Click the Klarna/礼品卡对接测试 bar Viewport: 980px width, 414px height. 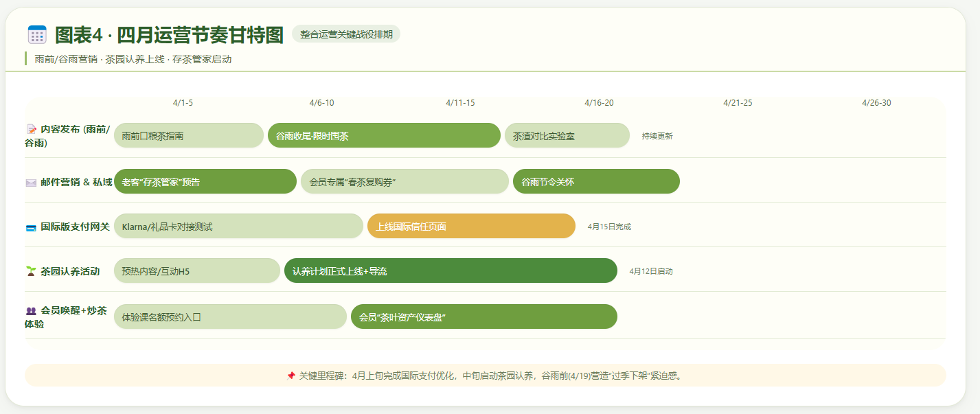238,227
